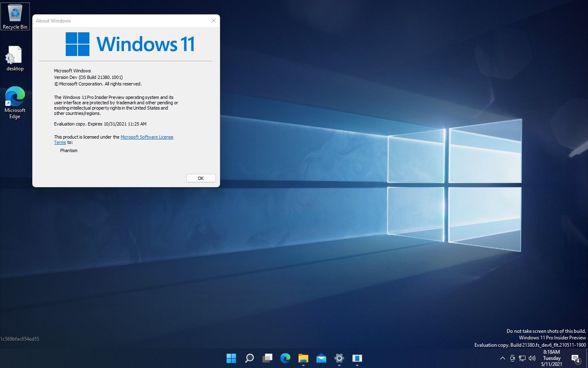Open Settings from the taskbar
Viewport: 588px width, 368px height.
pyautogui.click(x=339, y=358)
